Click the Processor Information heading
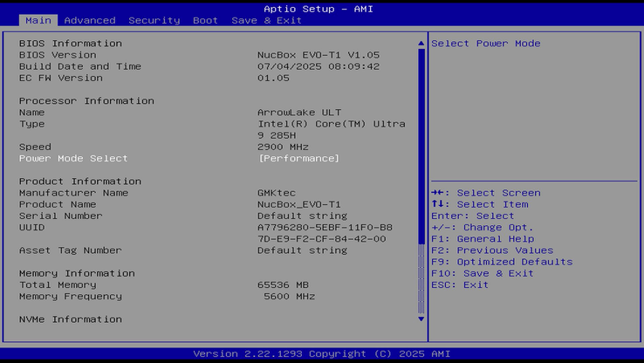This screenshot has height=363, width=644. click(x=86, y=101)
